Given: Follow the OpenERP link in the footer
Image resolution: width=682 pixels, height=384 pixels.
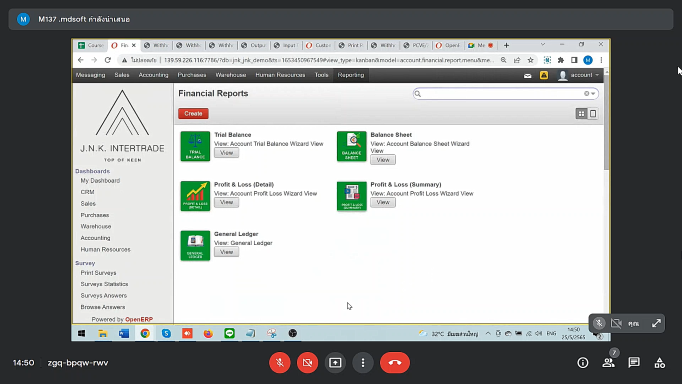Looking at the screenshot, I should [139, 319].
